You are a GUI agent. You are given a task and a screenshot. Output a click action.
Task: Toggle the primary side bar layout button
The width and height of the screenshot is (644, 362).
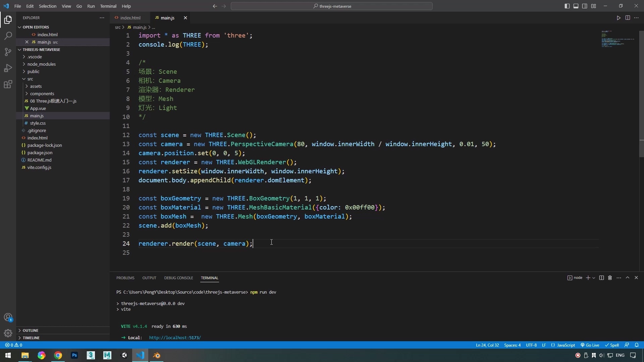click(x=567, y=6)
